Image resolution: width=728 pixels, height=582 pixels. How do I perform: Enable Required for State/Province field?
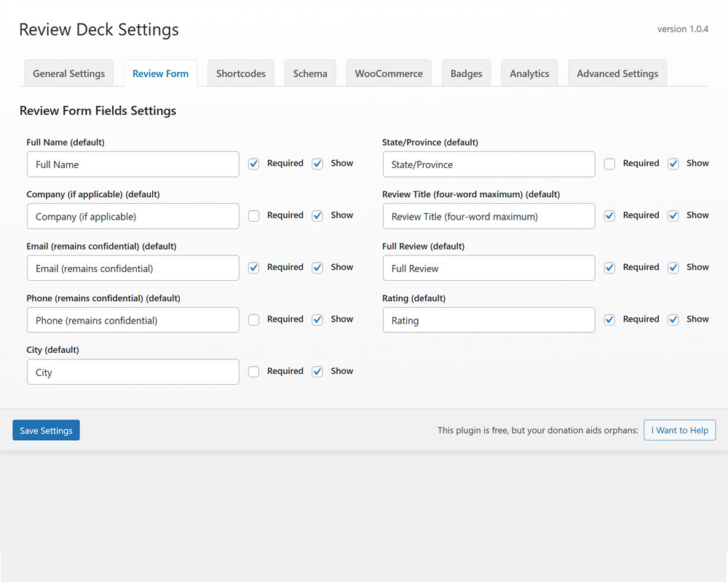pos(609,164)
